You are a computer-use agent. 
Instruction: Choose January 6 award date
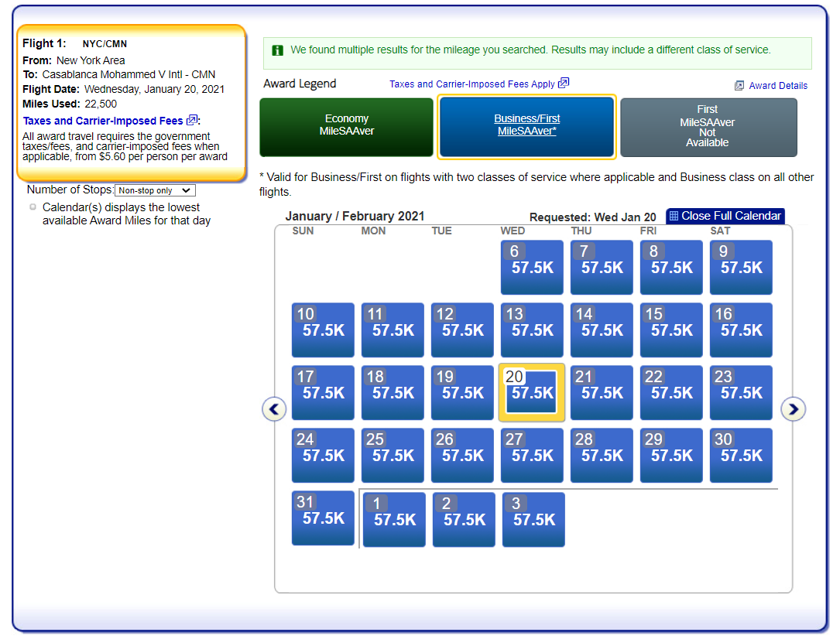(x=532, y=268)
